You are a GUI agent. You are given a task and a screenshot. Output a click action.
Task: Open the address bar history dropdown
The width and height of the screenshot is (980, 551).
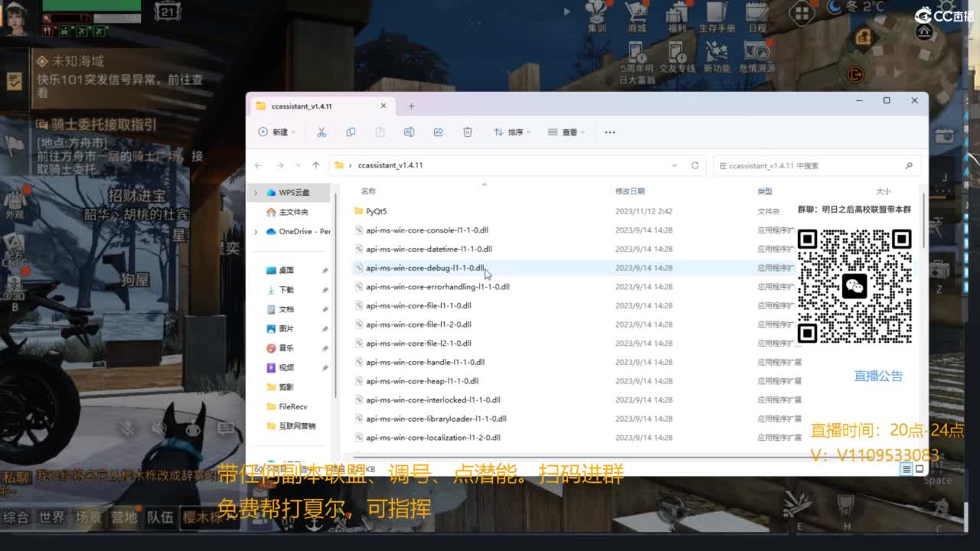tap(674, 165)
